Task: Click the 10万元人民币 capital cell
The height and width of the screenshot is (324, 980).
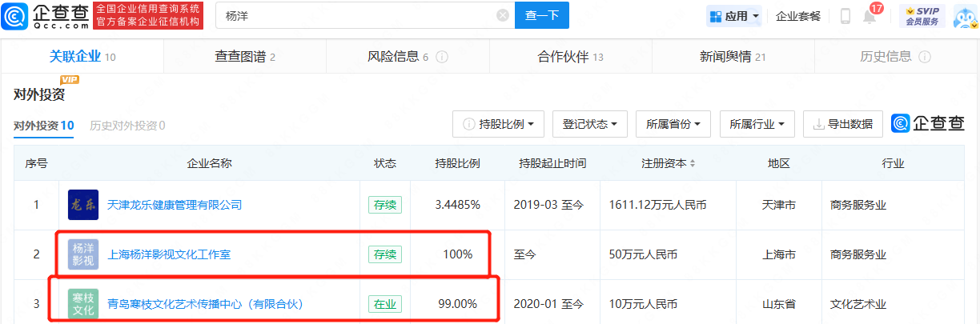Action: coord(645,304)
